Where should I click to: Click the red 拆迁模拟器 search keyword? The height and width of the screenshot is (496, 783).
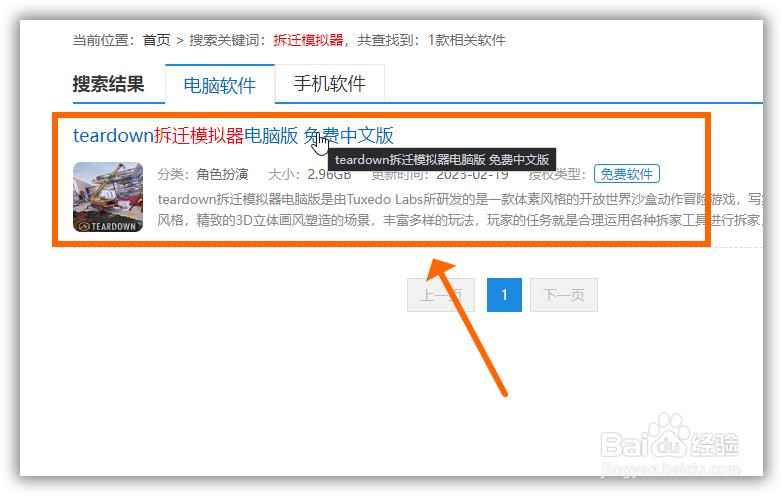click(308, 40)
